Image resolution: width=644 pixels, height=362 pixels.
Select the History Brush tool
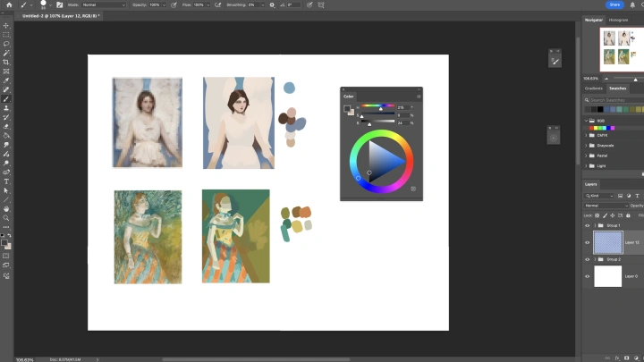pyautogui.click(x=6, y=117)
